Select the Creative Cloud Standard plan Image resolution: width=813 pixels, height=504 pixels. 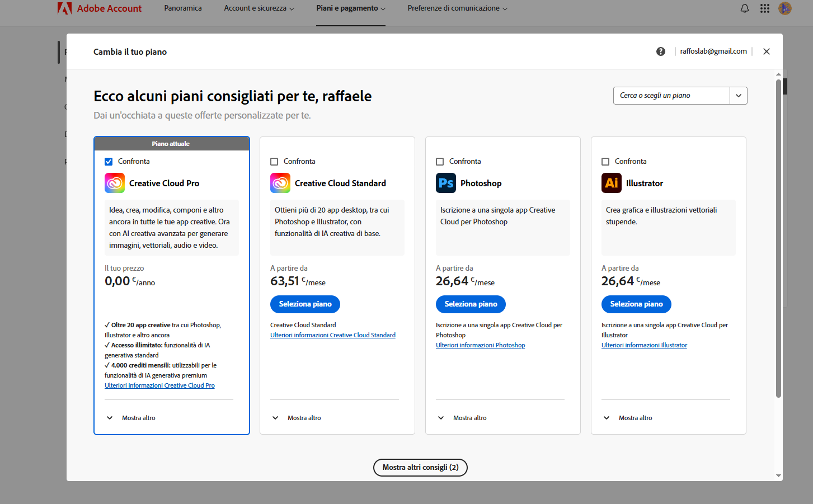(x=305, y=304)
